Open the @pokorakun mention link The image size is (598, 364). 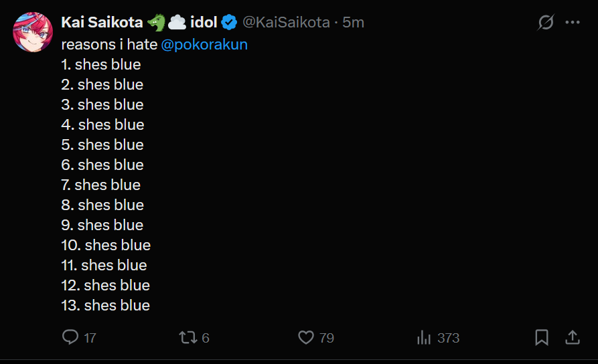pyautogui.click(x=204, y=45)
